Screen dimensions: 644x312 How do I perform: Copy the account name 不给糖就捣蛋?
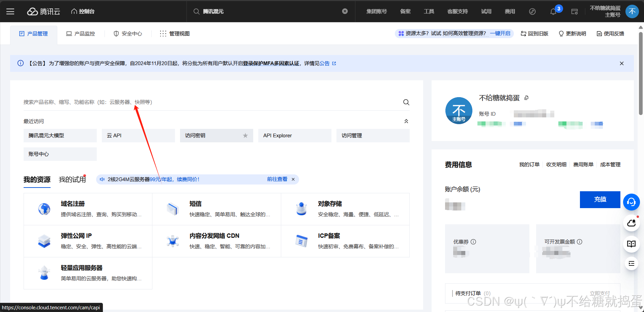pos(526,98)
